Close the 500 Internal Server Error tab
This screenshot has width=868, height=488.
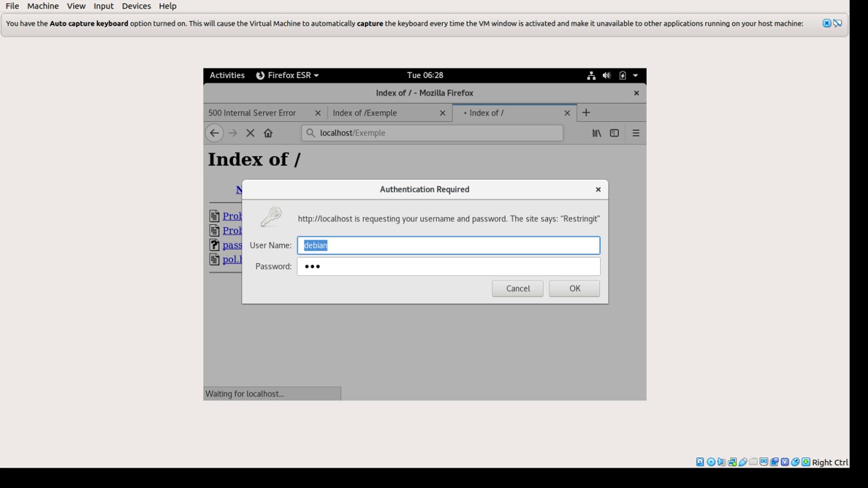[x=318, y=113]
